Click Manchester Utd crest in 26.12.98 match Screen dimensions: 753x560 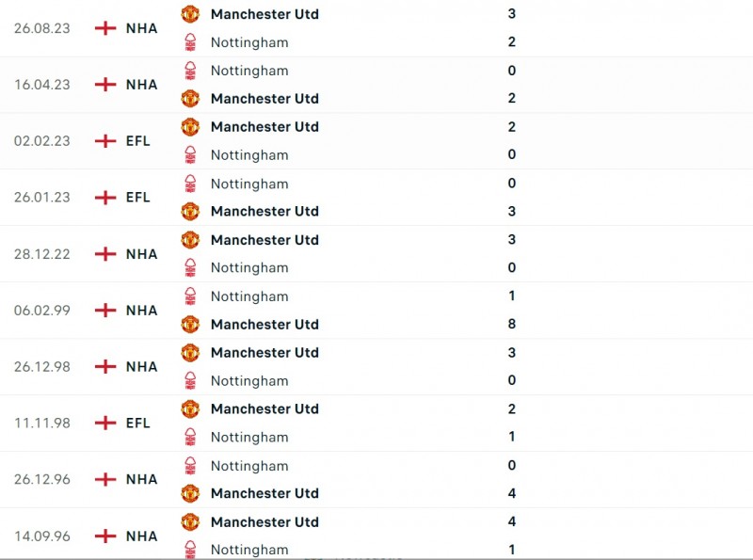click(x=190, y=352)
